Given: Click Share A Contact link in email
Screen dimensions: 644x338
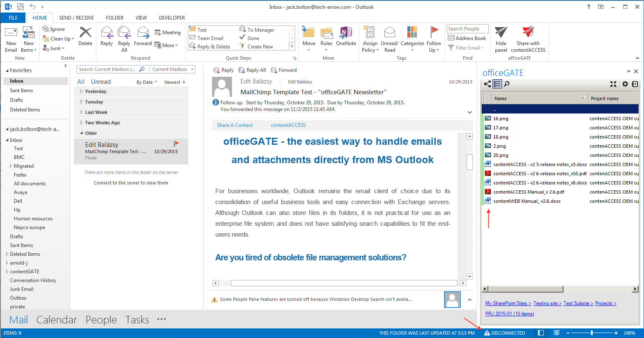Looking at the screenshot, I should tap(235, 125).
